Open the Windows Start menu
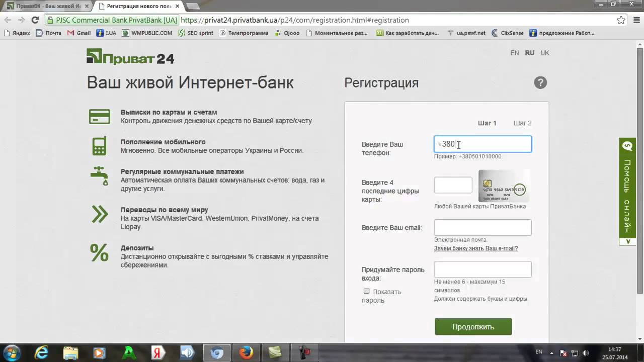Viewport: 644px width, 362px height. pyautogui.click(x=12, y=353)
